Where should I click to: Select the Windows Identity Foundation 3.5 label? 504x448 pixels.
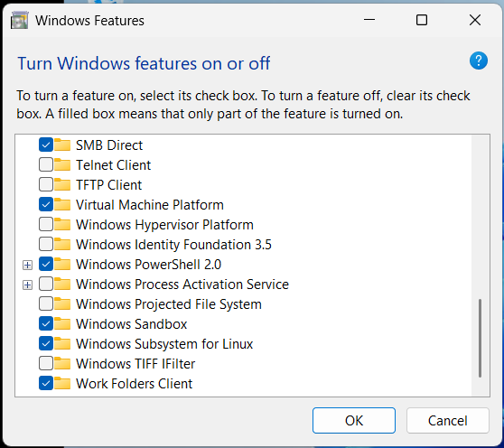174,244
